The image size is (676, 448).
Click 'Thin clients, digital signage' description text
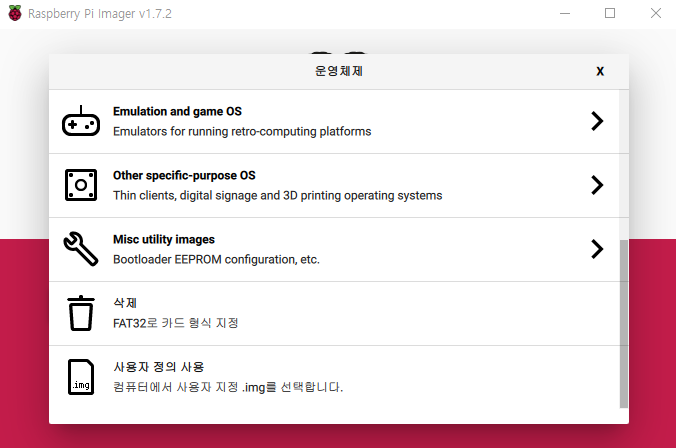[278, 195]
